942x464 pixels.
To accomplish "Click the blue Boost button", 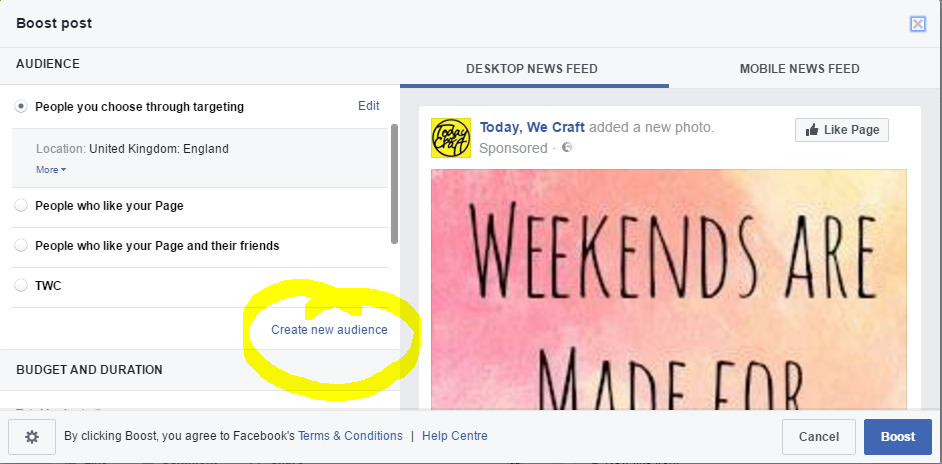I will 898,437.
